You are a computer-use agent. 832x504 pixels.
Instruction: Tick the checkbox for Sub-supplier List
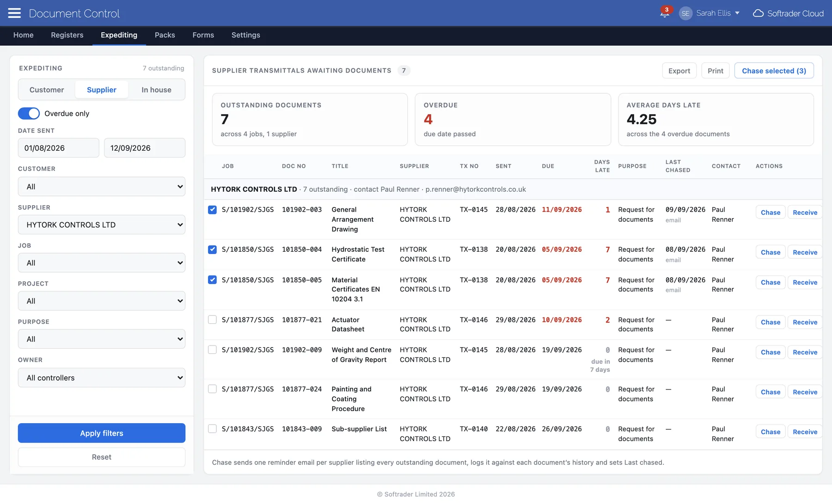tap(212, 429)
